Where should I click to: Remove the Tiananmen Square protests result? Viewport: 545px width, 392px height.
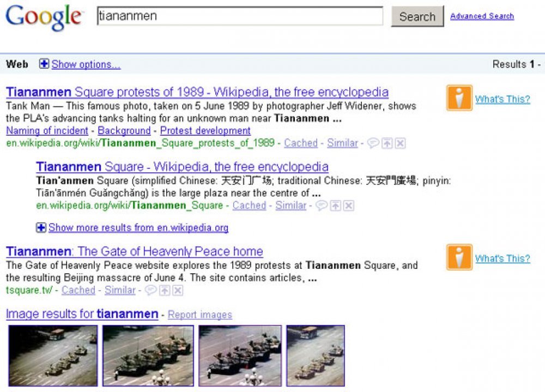coord(400,143)
